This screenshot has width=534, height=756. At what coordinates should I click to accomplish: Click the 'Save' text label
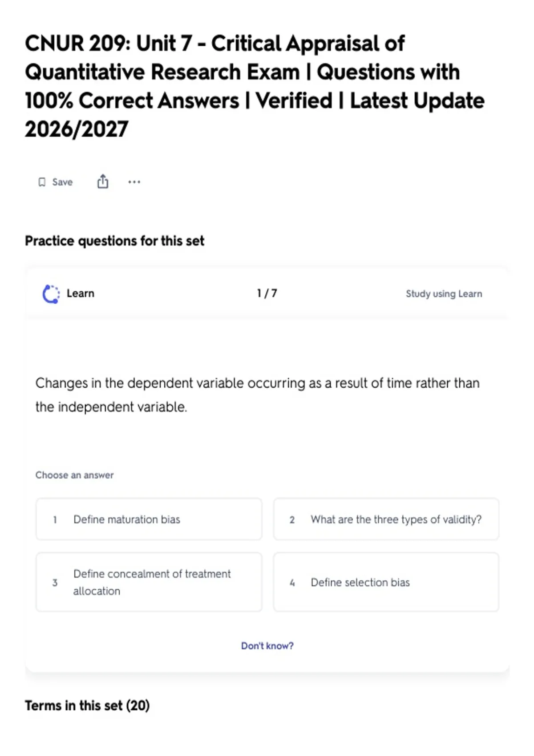pos(62,182)
